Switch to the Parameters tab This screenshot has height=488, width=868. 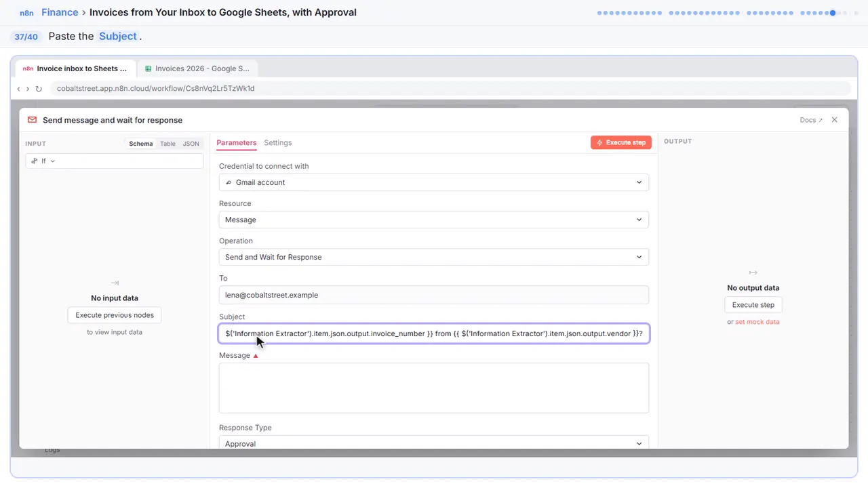[x=237, y=143]
